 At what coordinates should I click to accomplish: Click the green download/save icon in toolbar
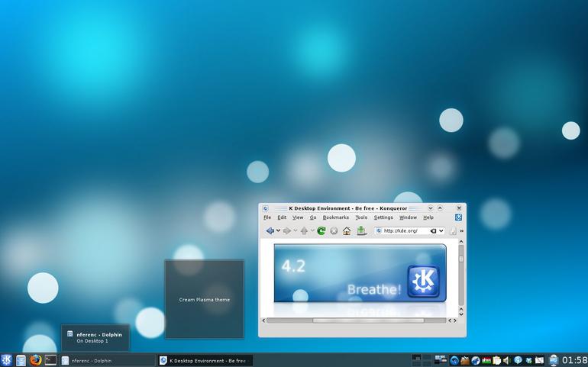pyautogui.click(x=361, y=230)
